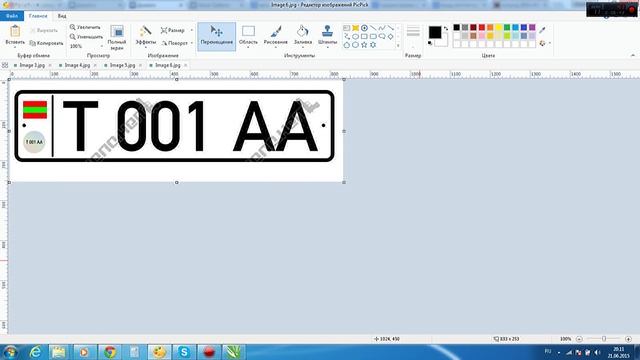Select the pentagon shape tool
The image size is (640, 360).
(x=347, y=45)
